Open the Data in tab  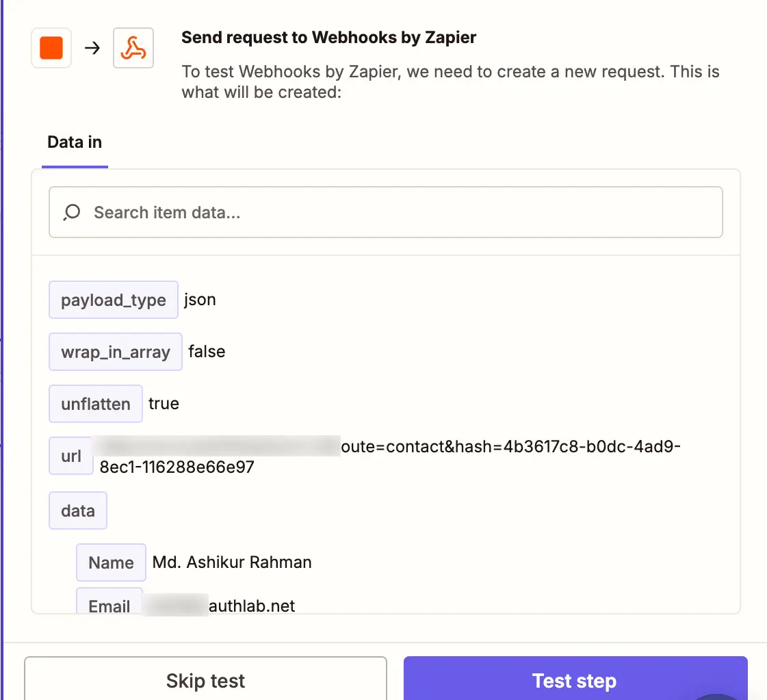click(75, 142)
